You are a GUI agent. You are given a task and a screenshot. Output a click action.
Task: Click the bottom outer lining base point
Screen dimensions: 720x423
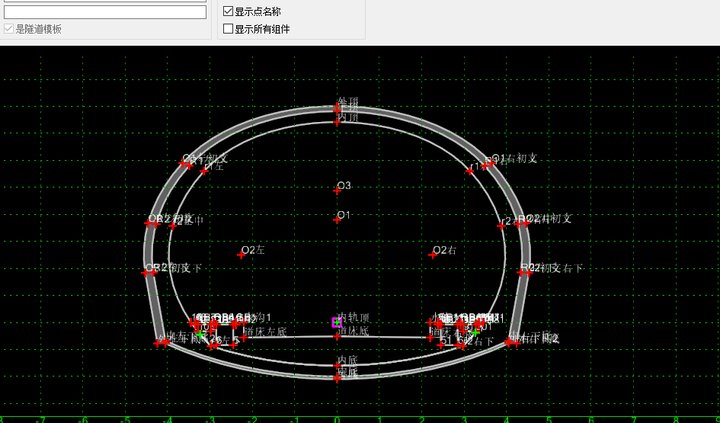pyautogui.click(x=337, y=378)
